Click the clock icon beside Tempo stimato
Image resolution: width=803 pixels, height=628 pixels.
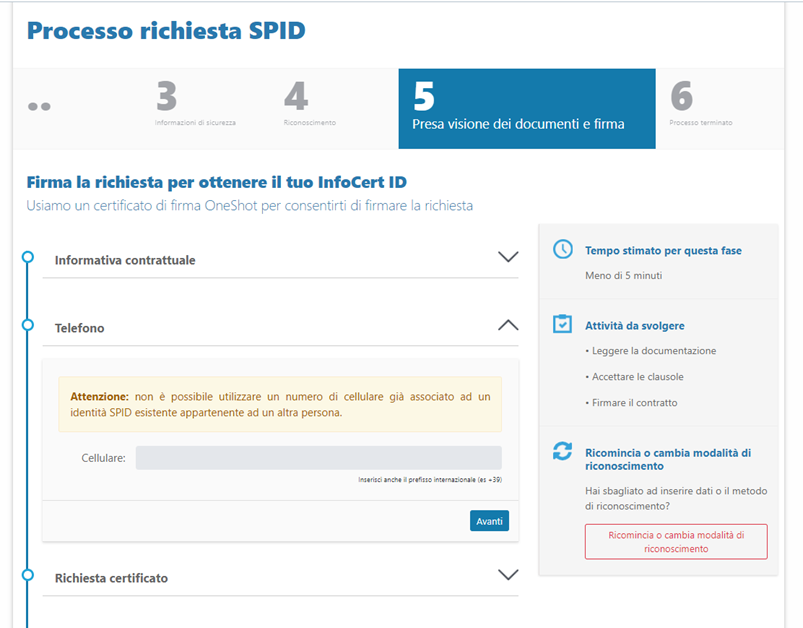point(563,249)
